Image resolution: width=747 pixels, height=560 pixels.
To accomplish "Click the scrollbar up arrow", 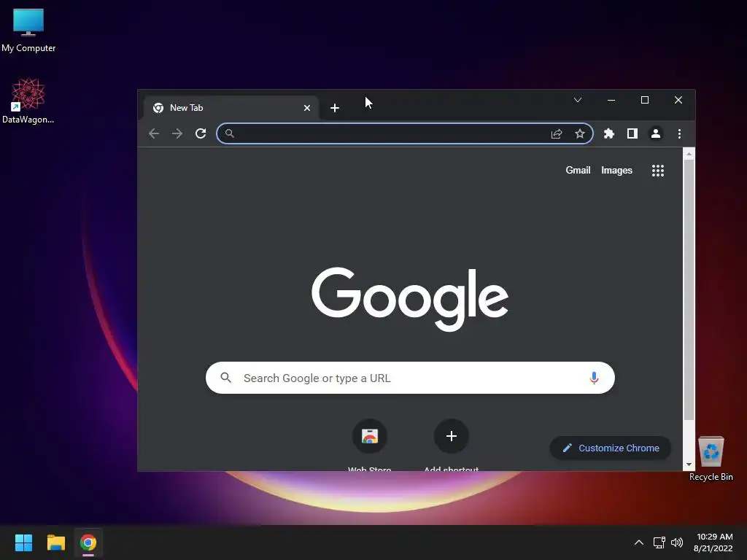I will point(689,153).
